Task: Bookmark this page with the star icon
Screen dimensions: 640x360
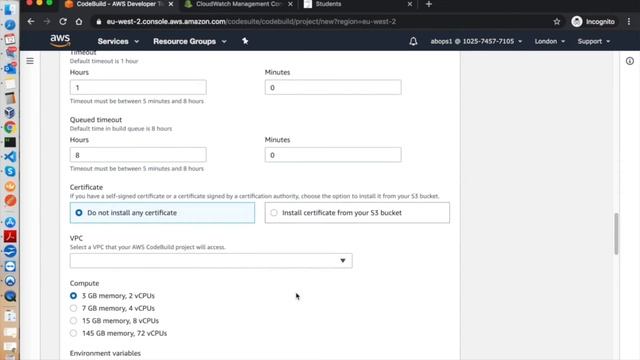Action: (557, 22)
